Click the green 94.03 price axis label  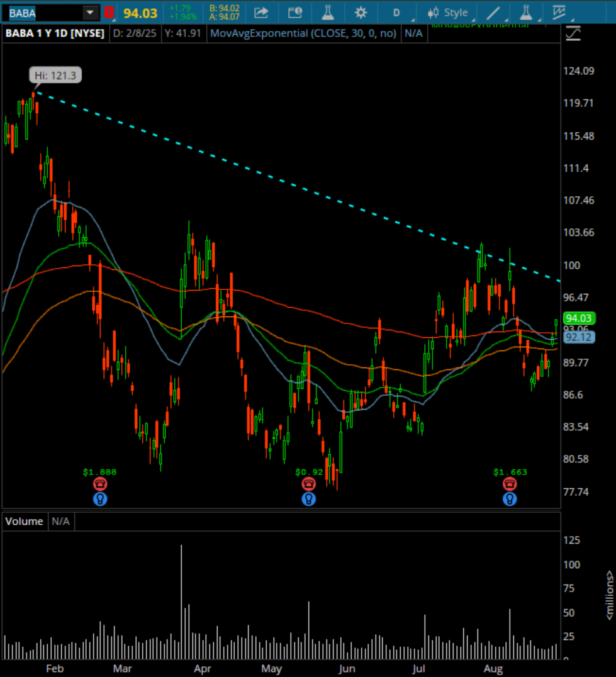tap(579, 318)
